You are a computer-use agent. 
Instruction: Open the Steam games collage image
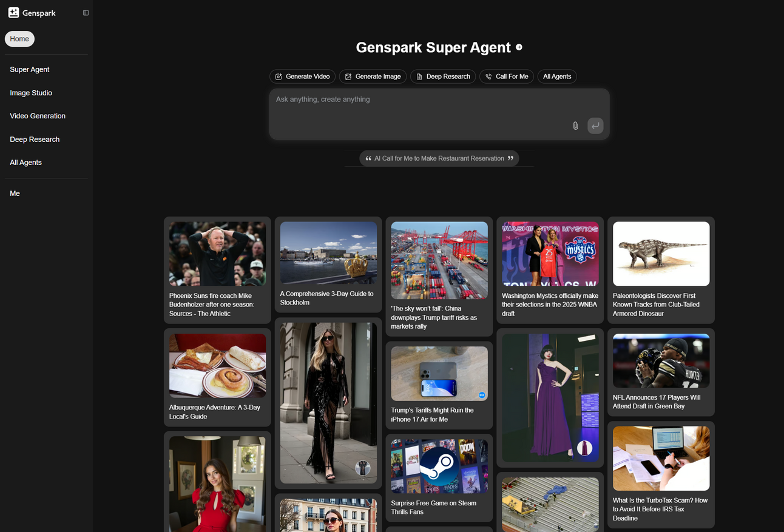pos(439,466)
